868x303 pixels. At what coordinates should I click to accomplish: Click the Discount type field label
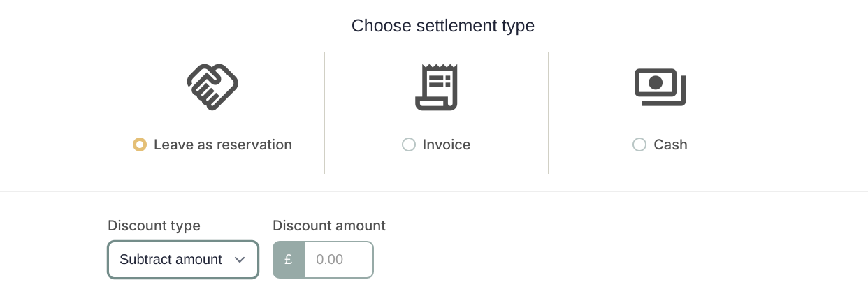pyautogui.click(x=154, y=226)
